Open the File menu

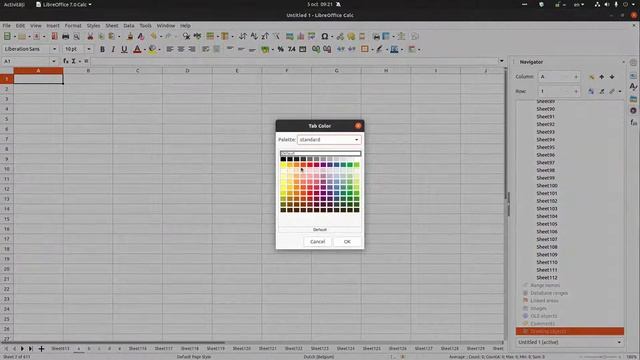[x=7, y=26]
